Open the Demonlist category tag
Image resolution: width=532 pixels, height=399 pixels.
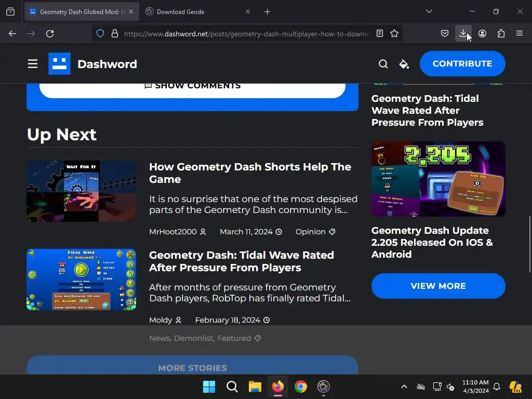[x=194, y=338]
